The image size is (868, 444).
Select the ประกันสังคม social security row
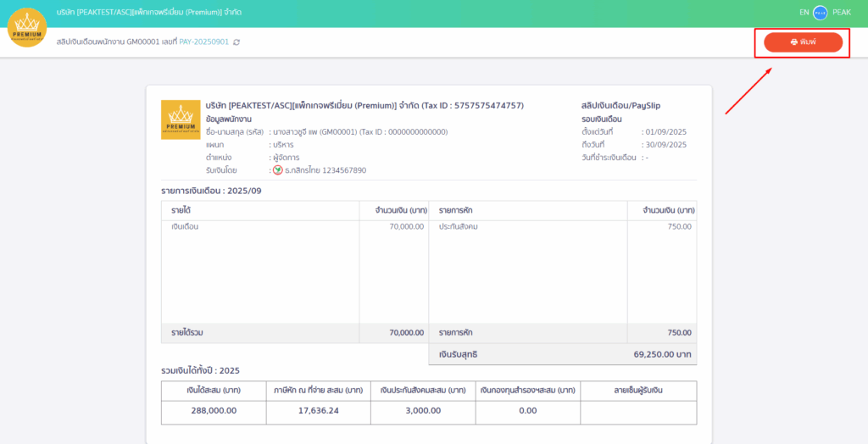(x=459, y=226)
